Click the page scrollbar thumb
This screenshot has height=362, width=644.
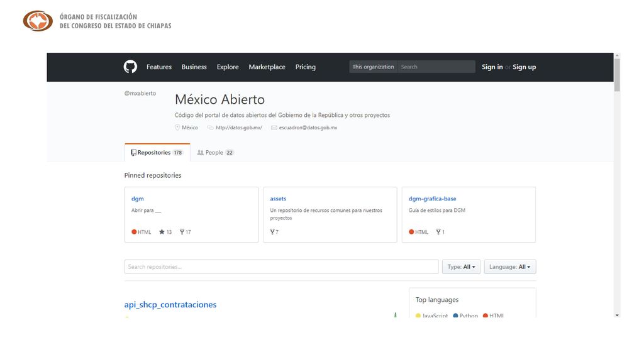tap(617, 75)
